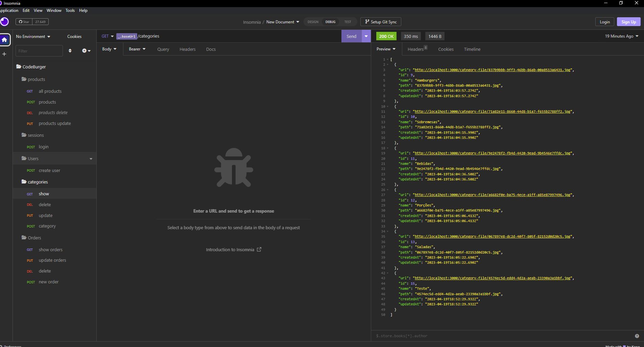Click the products folder icon
Image resolution: width=644 pixels, height=347 pixels.
click(24, 79)
